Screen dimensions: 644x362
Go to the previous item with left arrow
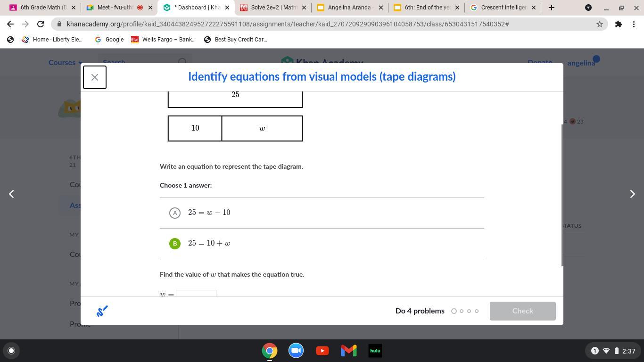pyautogui.click(x=11, y=194)
